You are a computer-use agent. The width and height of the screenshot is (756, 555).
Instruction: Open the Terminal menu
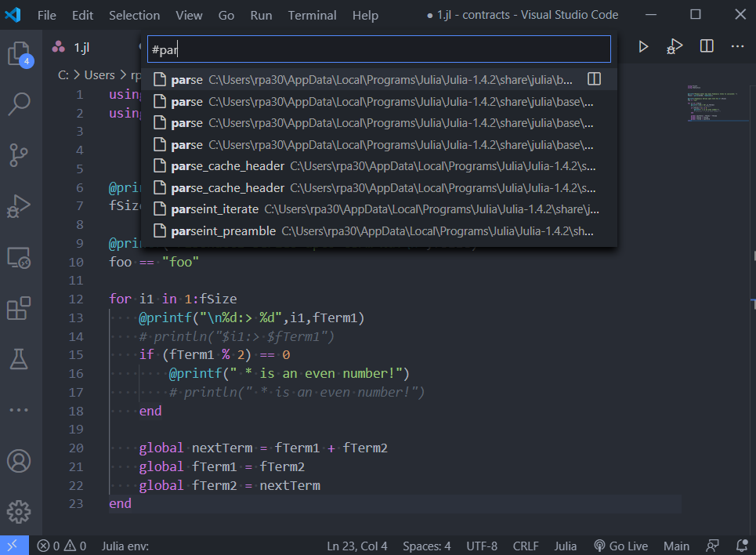[312, 15]
